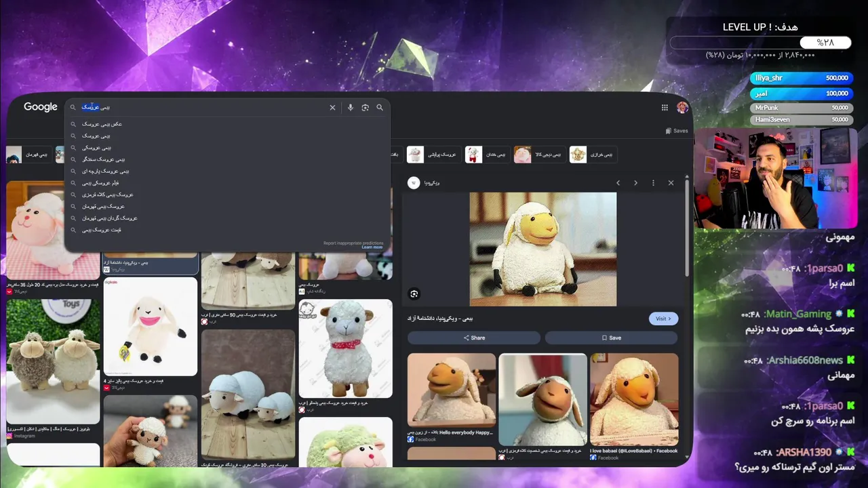Image resolution: width=868 pixels, height=488 pixels.
Task: Open the pink checkered sheep doll result
Action: click(x=53, y=230)
